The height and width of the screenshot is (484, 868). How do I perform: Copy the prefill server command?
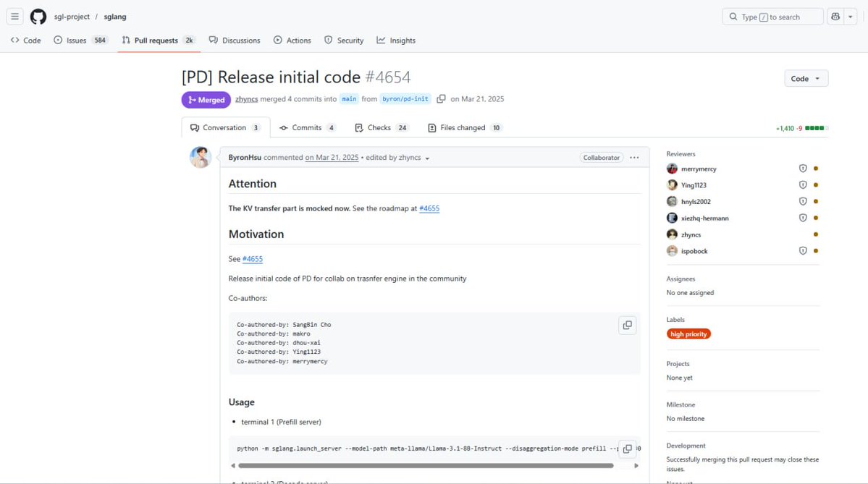click(x=627, y=449)
